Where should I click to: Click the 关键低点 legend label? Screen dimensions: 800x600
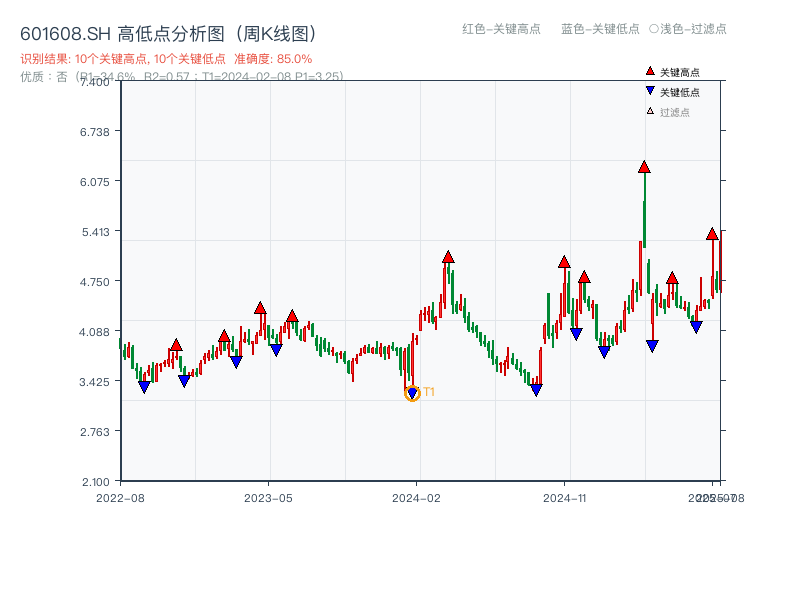click(x=680, y=92)
